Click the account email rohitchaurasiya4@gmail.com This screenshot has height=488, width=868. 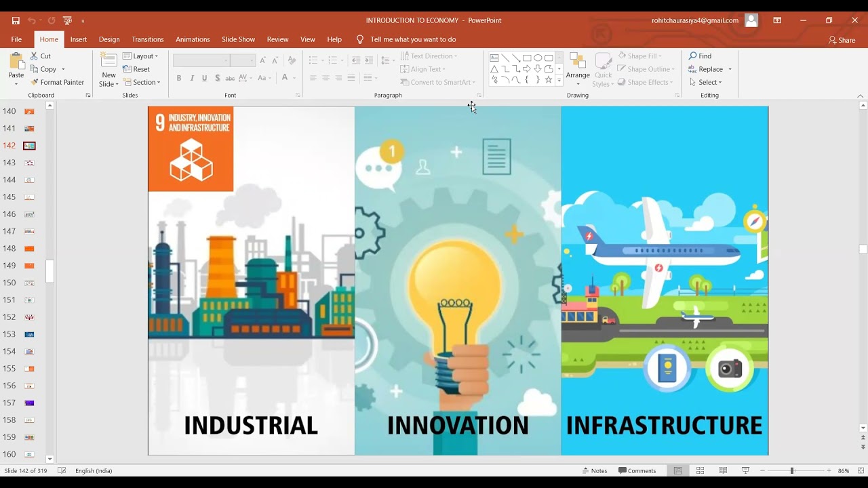pyautogui.click(x=695, y=20)
